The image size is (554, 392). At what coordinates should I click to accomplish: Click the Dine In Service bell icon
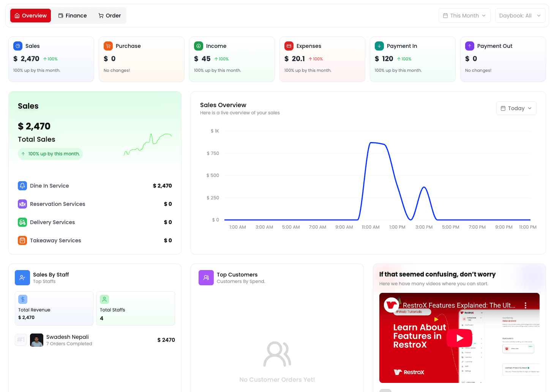(x=22, y=186)
